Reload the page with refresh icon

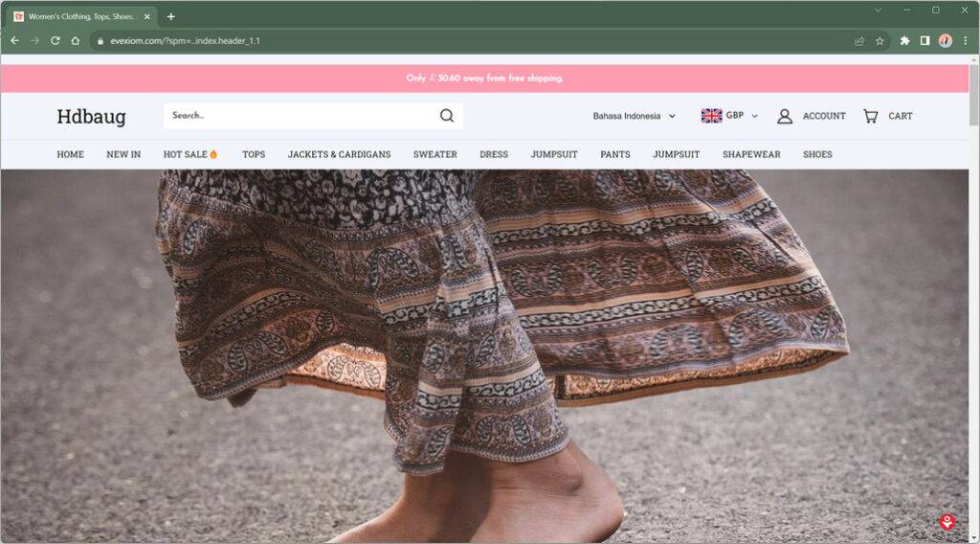pos(55,40)
